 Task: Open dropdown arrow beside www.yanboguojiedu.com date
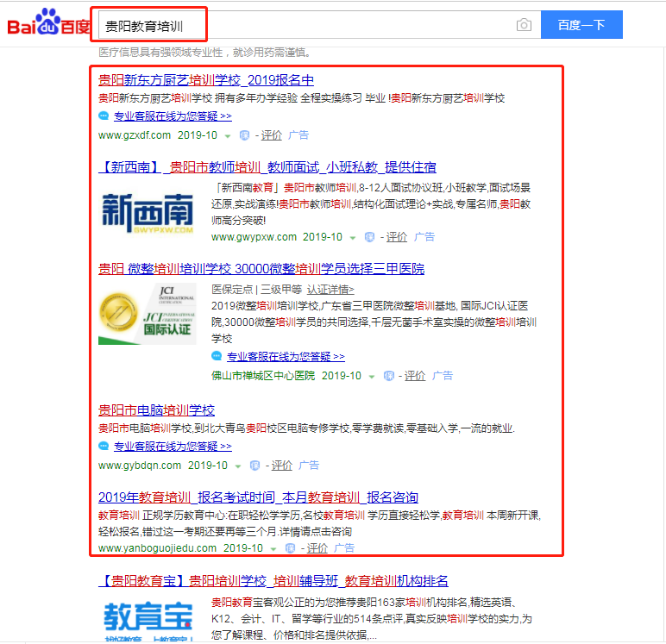tap(274, 549)
